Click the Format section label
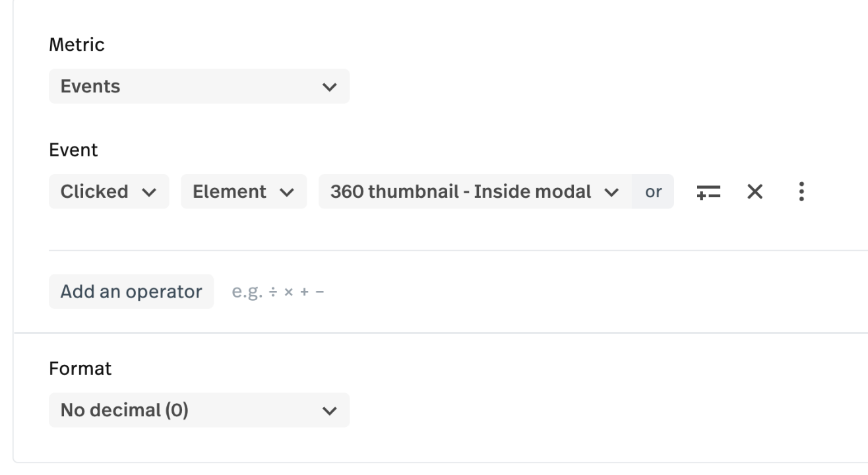 pyautogui.click(x=80, y=368)
